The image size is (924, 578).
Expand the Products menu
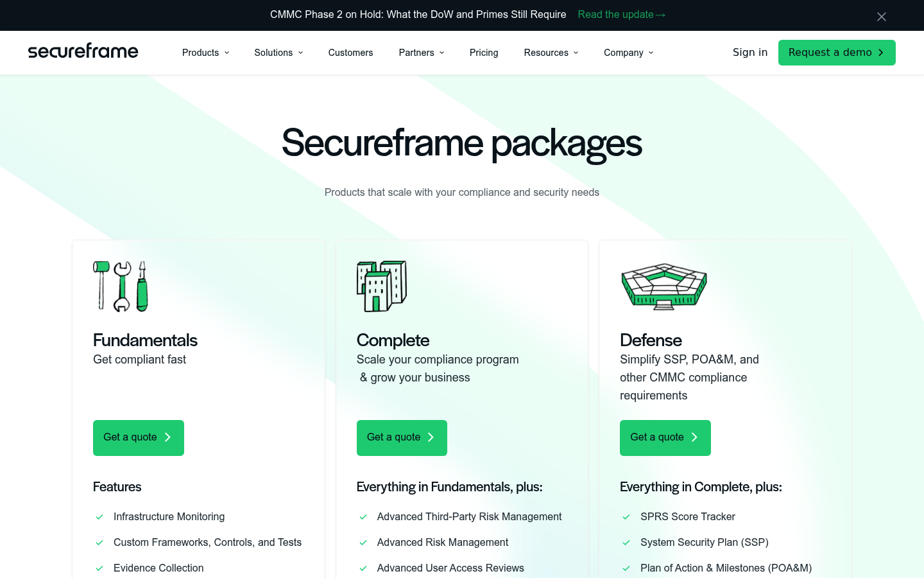205,53
